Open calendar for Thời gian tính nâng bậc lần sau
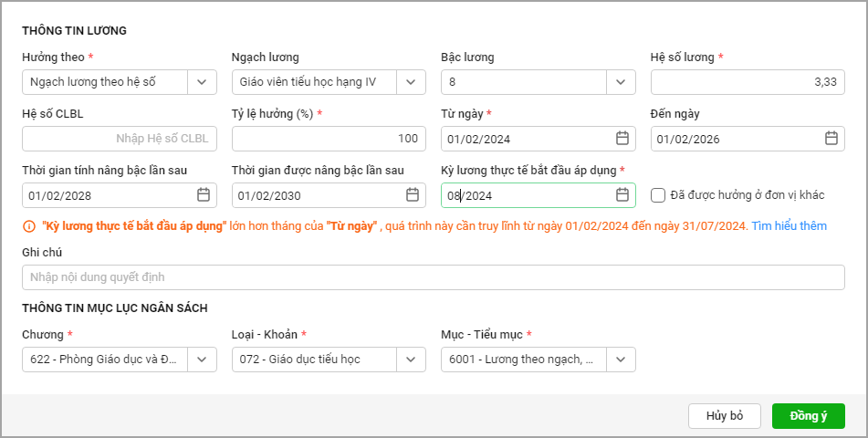 [204, 195]
